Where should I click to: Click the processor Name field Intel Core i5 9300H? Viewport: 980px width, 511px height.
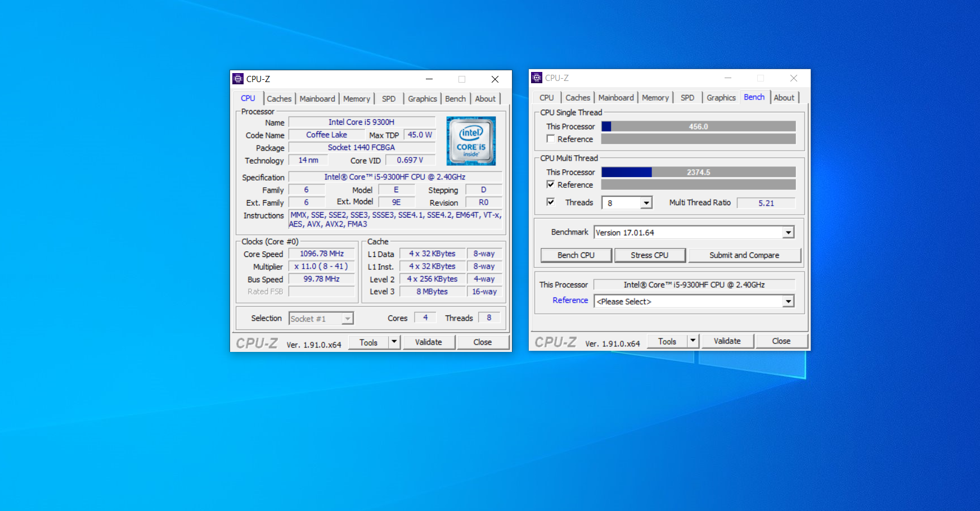(362, 122)
